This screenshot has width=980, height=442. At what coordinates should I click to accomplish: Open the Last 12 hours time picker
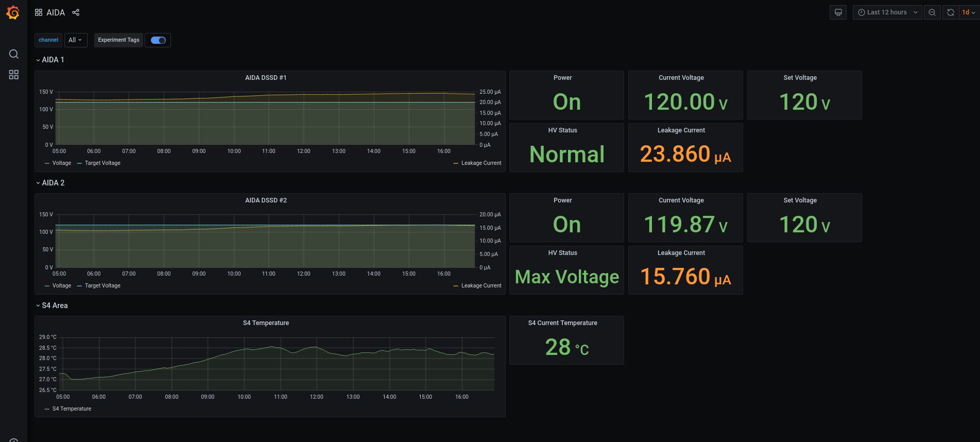click(x=887, y=12)
